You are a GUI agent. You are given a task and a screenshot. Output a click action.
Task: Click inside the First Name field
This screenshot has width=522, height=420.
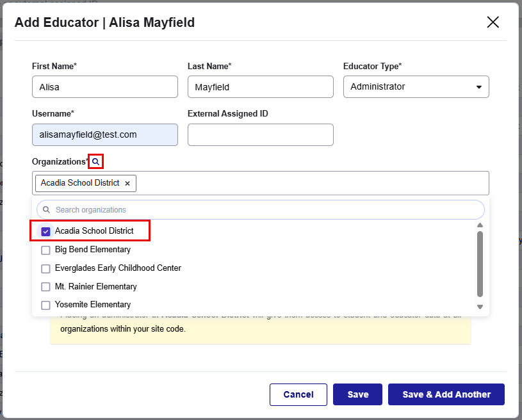[104, 86]
